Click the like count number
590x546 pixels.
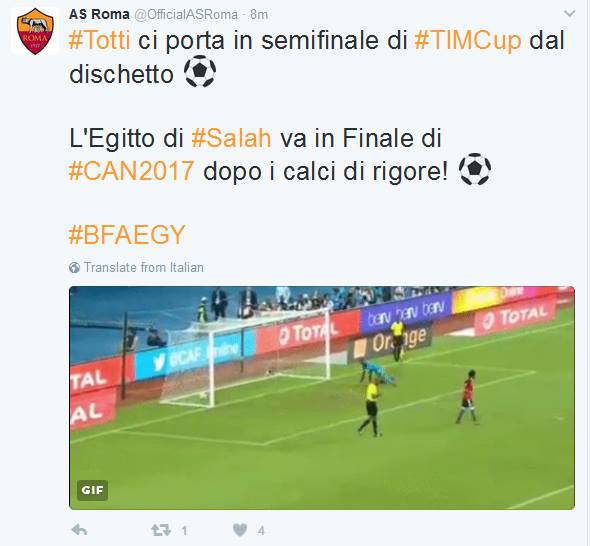point(261,531)
